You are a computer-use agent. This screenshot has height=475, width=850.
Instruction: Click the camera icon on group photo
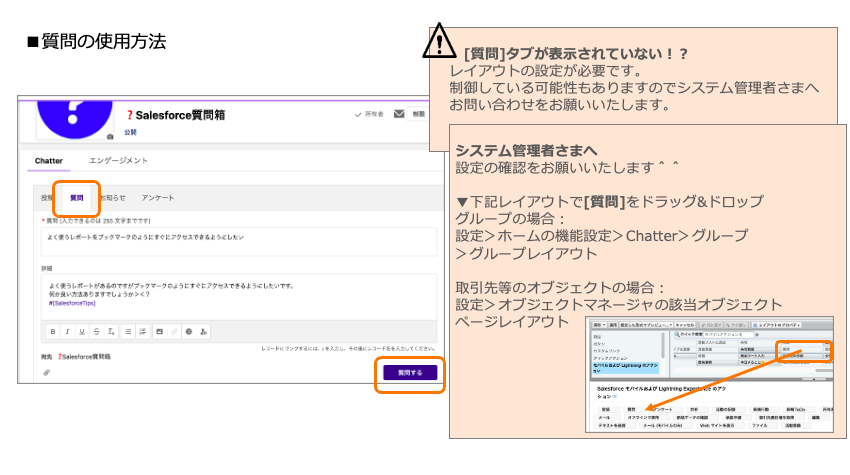110,137
